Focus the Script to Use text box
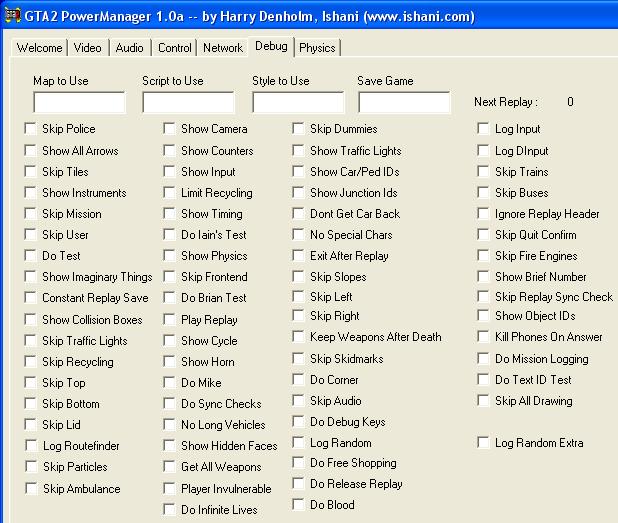The width and height of the screenshot is (618, 523). (x=188, y=103)
